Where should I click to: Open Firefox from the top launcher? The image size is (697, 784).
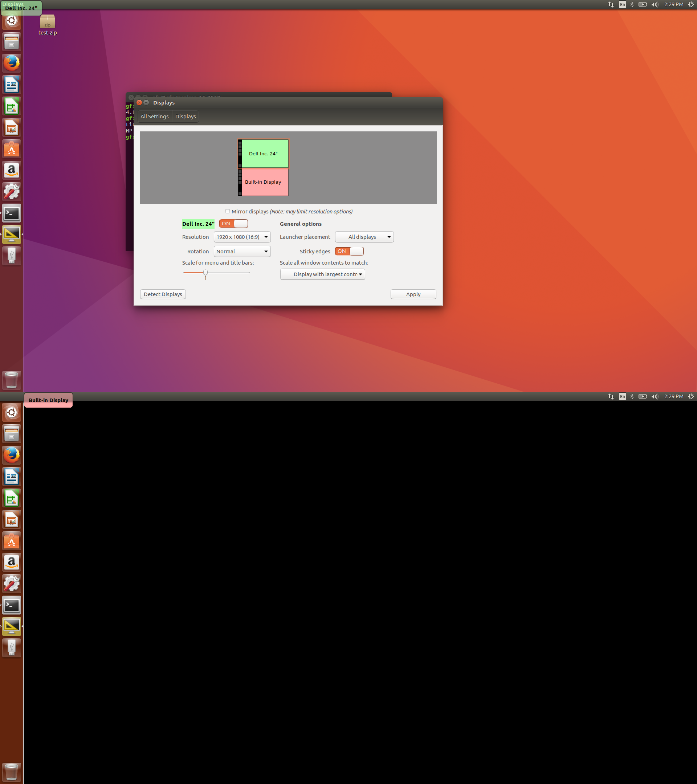tap(12, 63)
